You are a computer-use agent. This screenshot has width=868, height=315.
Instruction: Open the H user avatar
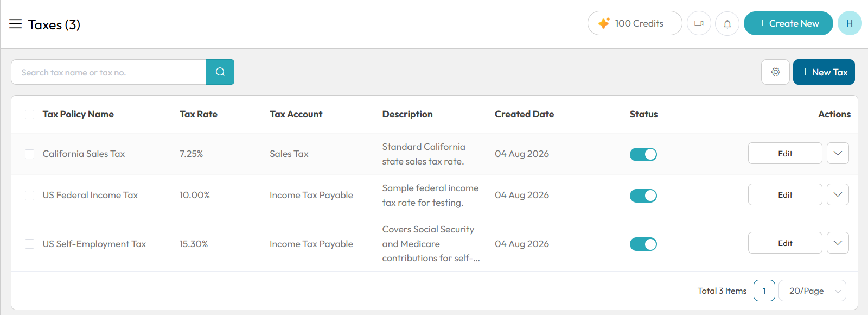(850, 23)
